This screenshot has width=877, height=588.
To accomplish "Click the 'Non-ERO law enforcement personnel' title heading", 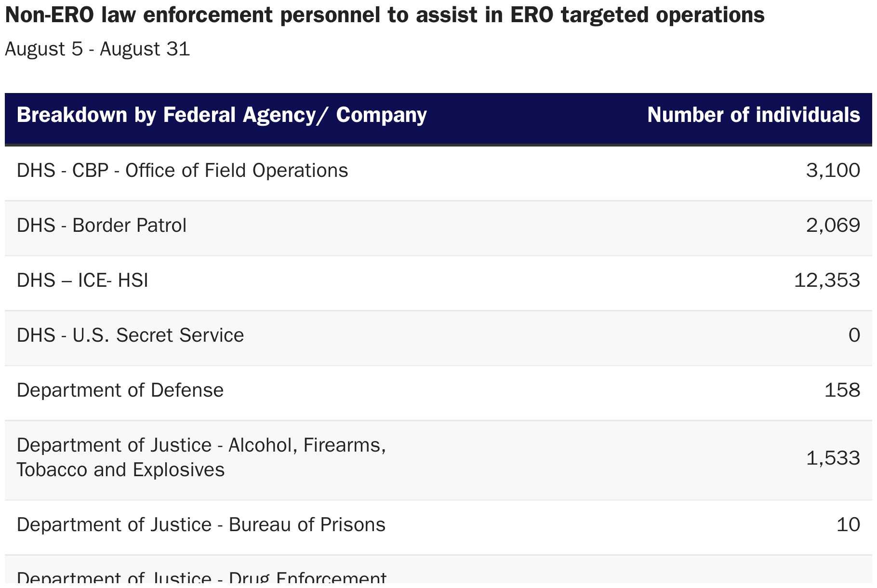I will coord(385,15).
